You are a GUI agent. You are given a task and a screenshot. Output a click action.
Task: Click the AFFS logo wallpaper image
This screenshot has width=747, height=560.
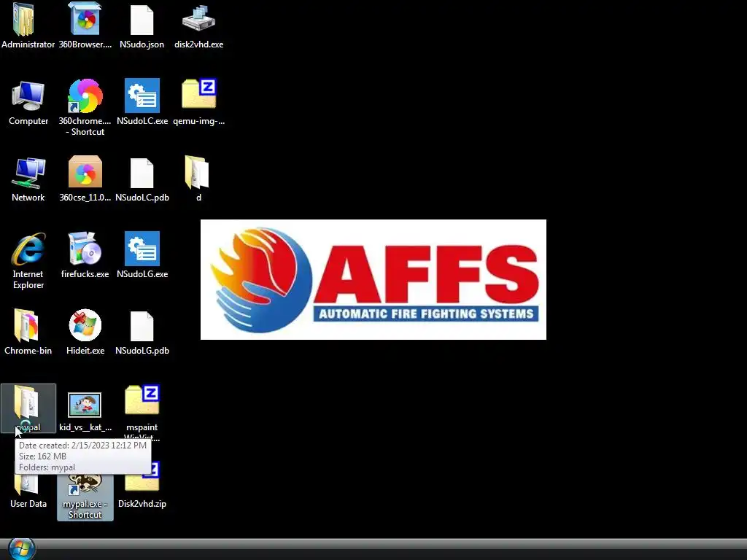(373, 279)
